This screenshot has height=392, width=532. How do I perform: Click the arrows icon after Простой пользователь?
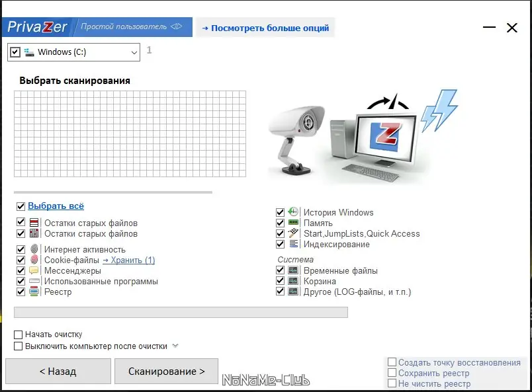[177, 26]
